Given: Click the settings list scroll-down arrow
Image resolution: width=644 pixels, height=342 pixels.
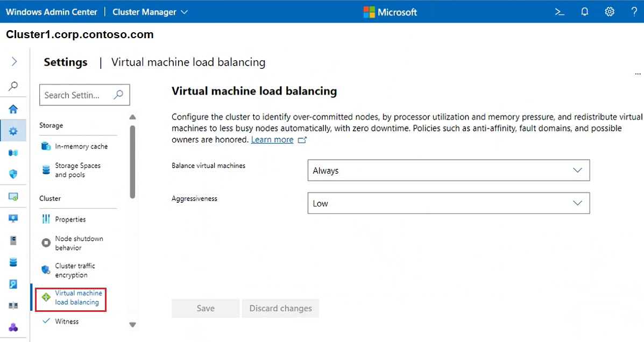Looking at the screenshot, I should (x=132, y=325).
